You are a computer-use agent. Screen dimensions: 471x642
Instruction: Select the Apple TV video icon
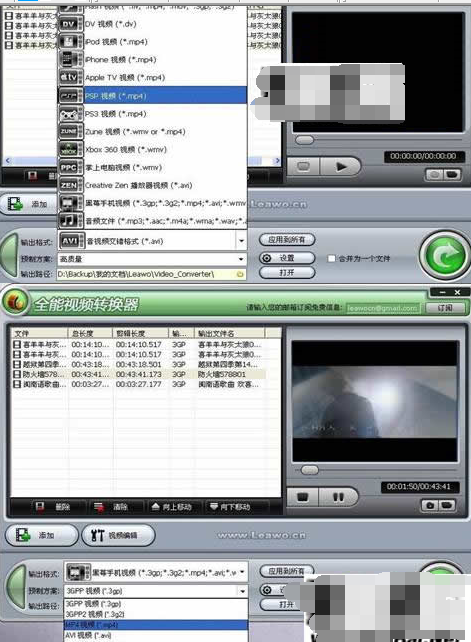coord(71,77)
